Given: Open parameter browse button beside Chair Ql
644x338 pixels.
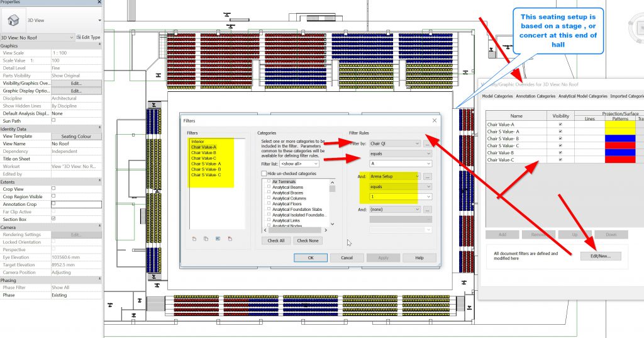Looking at the screenshot, I should click(x=428, y=144).
